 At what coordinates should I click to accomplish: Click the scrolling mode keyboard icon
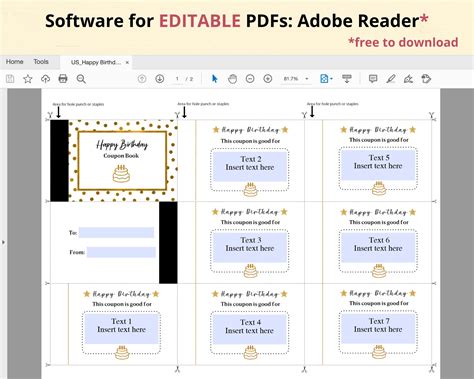coord(347,79)
